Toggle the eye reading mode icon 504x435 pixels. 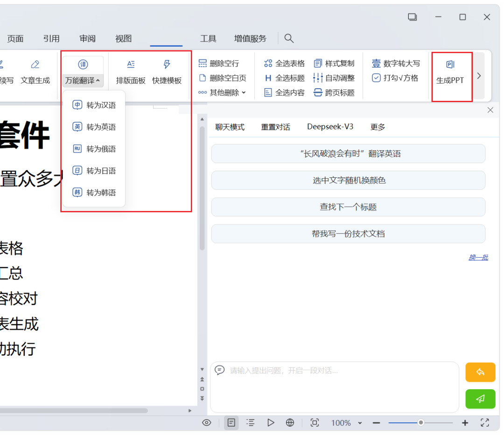(207, 423)
